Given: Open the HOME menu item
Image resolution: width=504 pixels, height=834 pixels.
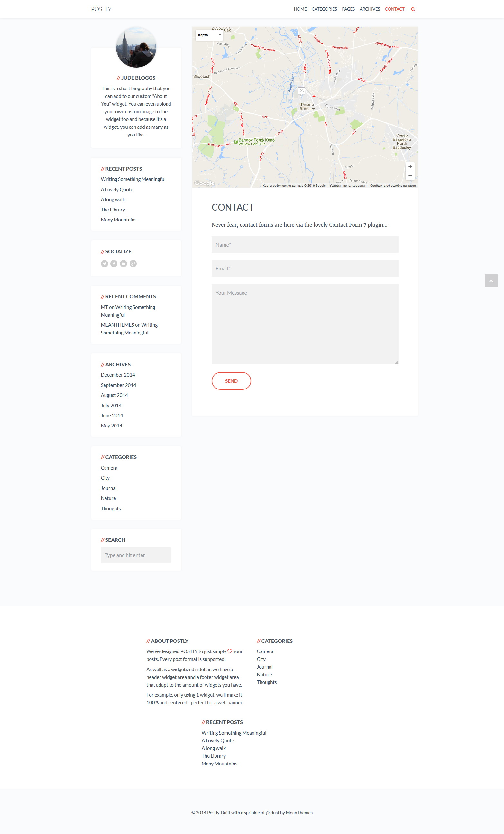Looking at the screenshot, I should [300, 9].
